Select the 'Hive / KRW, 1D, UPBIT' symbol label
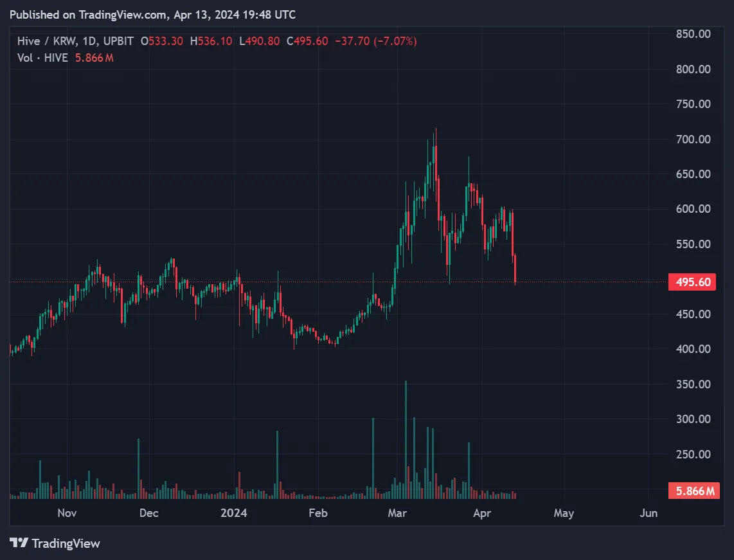734x560 pixels. tap(75, 41)
